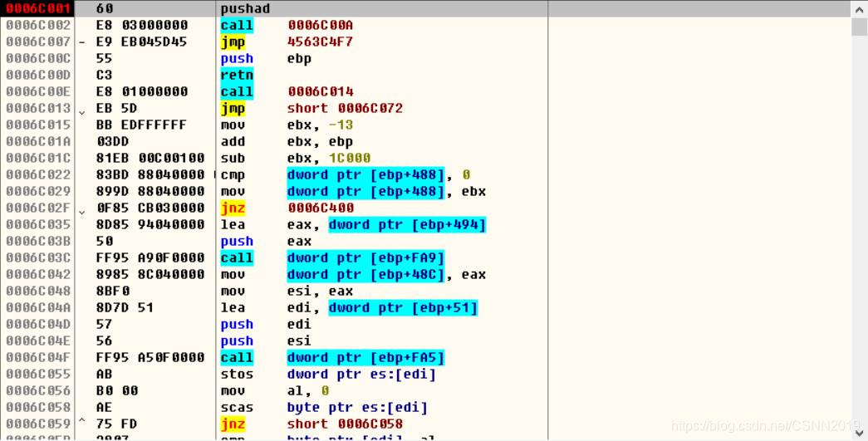Click the push ebp instruction

(x=266, y=59)
